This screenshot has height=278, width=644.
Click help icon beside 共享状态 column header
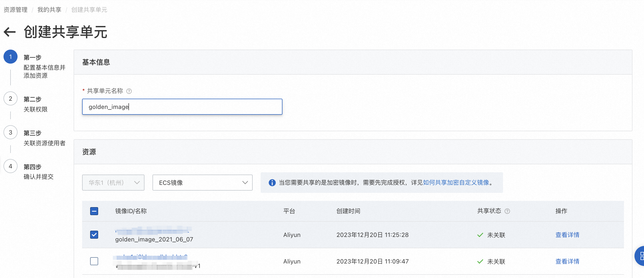tap(507, 211)
